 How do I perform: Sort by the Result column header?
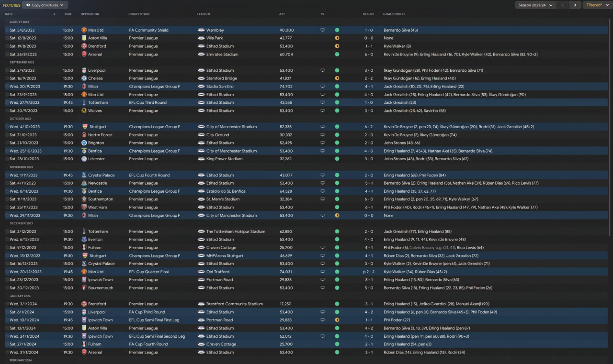click(369, 14)
